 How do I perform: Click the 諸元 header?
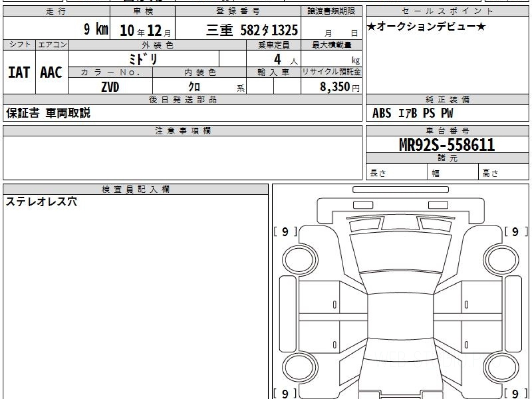[x=447, y=158]
